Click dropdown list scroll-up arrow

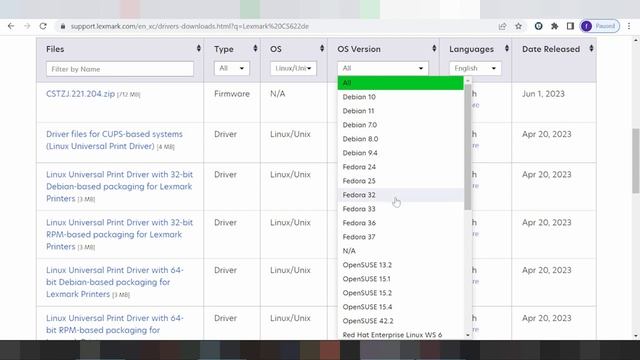point(468,80)
